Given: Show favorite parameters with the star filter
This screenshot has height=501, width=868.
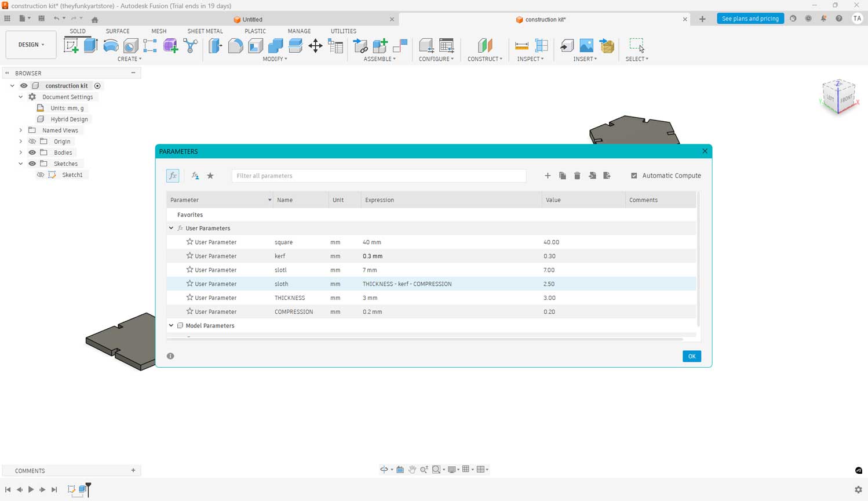Looking at the screenshot, I should tap(210, 176).
